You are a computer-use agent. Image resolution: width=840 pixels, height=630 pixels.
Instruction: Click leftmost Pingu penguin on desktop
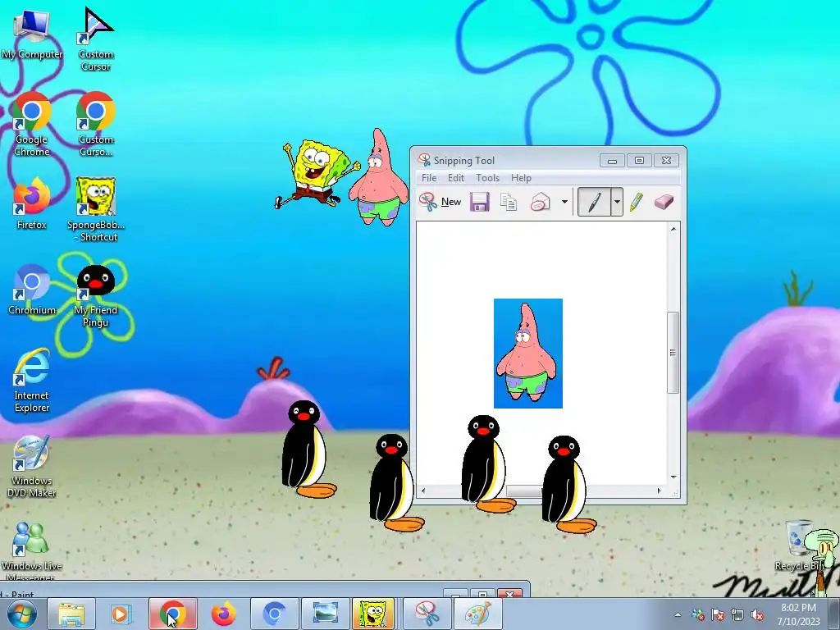(x=308, y=449)
